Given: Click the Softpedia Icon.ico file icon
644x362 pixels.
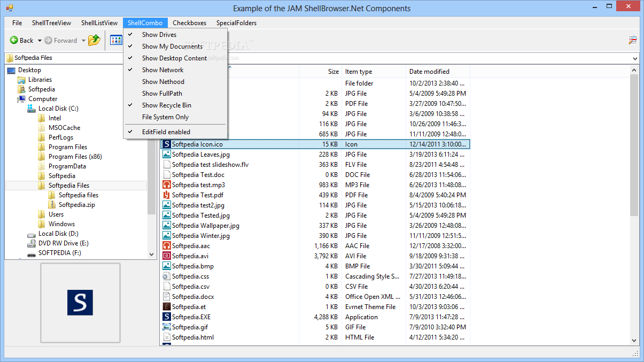Looking at the screenshot, I should pos(167,144).
